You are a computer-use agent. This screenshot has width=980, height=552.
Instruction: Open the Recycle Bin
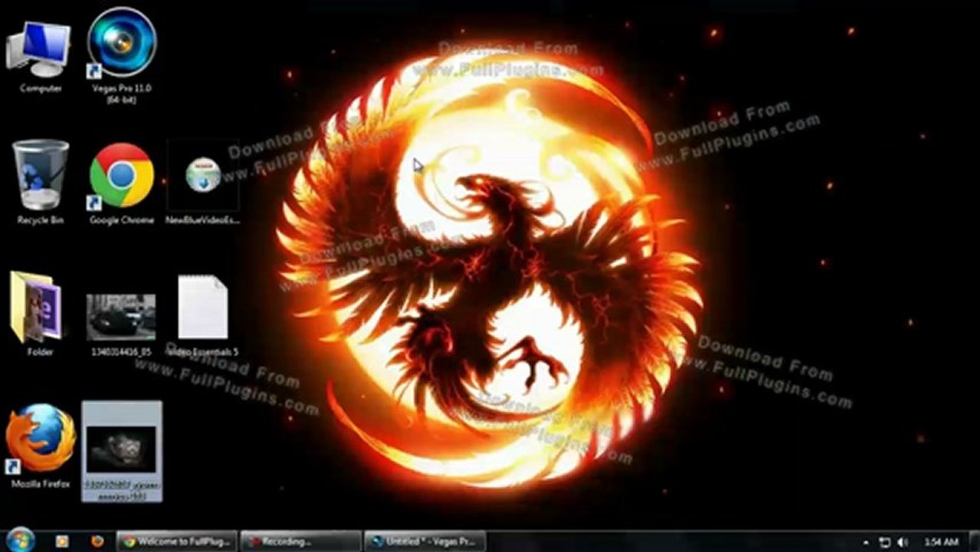click(x=40, y=182)
